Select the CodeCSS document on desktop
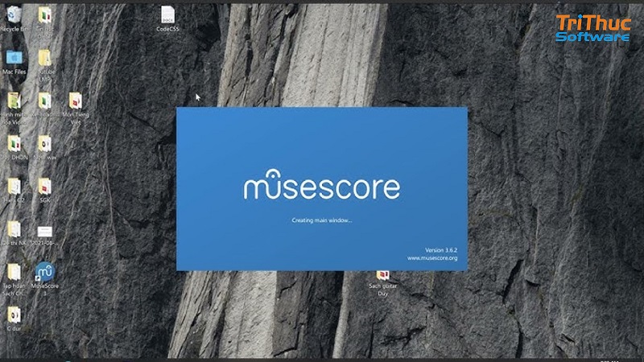This screenshot has height=362, width=644. 167,14
